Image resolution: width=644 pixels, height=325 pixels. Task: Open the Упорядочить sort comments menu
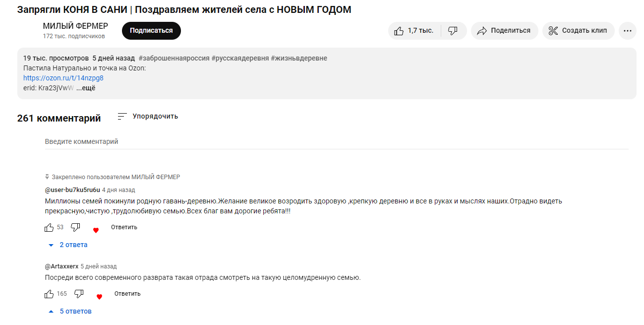tap(148, 117)
